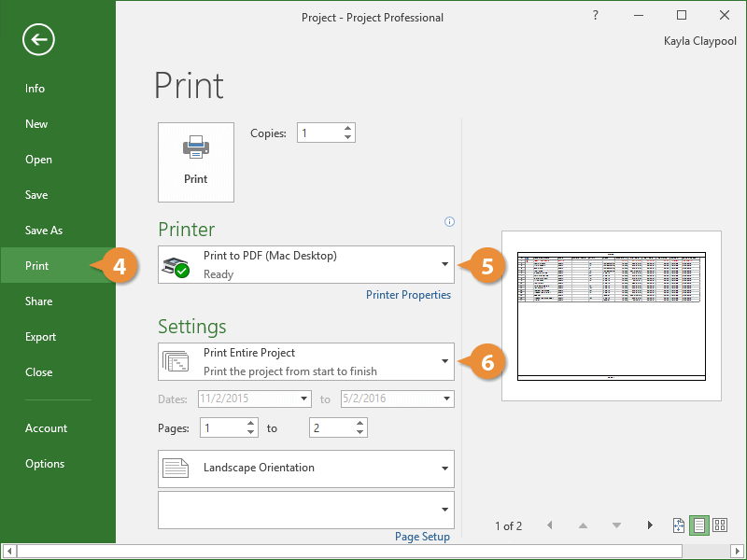Screen dimensions: 747x560
Task: Open Landscape Orientation dropdown
Action: pyautogui.click(x=444, y=469)
